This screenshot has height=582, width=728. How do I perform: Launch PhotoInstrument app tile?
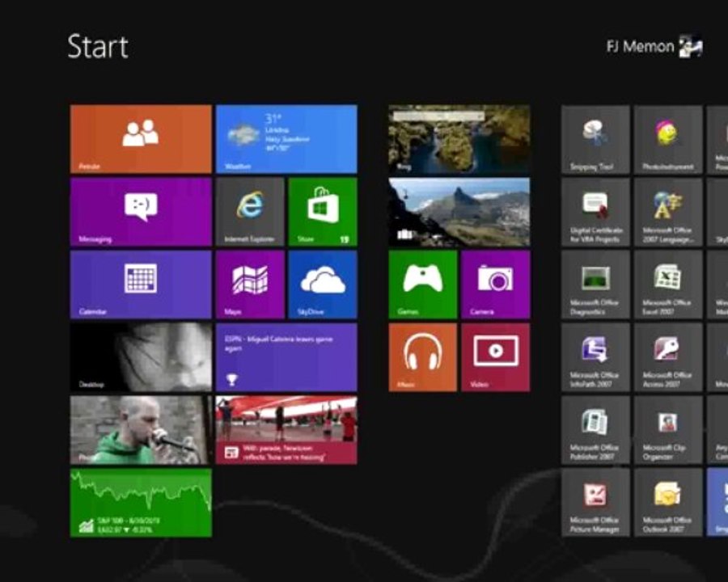tap(668, 139)
